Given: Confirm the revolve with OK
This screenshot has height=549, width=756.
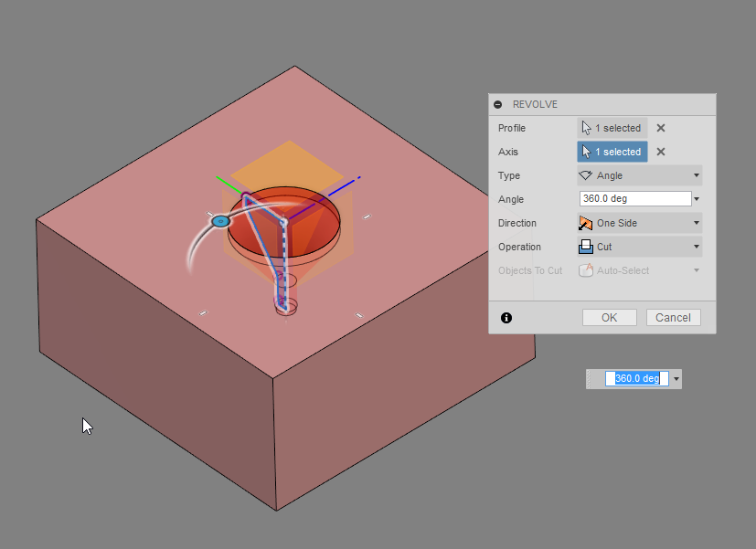Looking at the screenshot, I should [609, 317].
